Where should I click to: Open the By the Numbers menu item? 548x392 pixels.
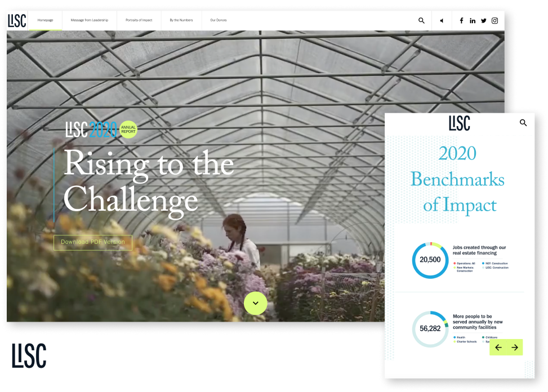[181, 20]
